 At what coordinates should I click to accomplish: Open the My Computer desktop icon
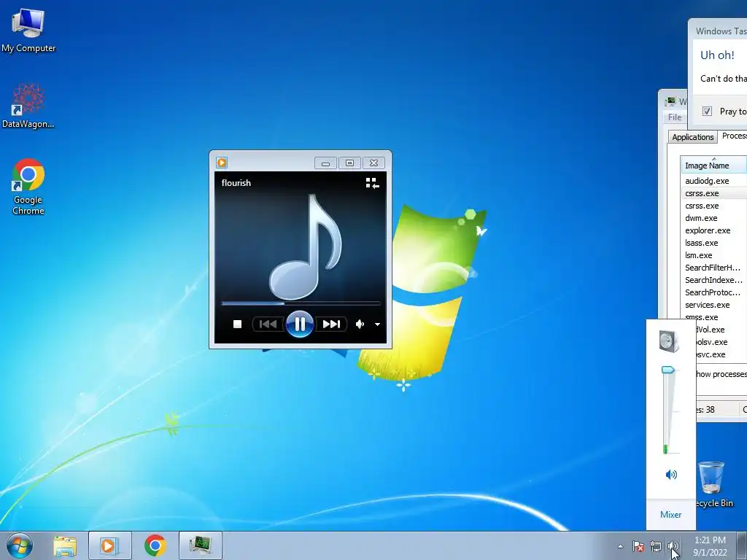tap(28, 29)
